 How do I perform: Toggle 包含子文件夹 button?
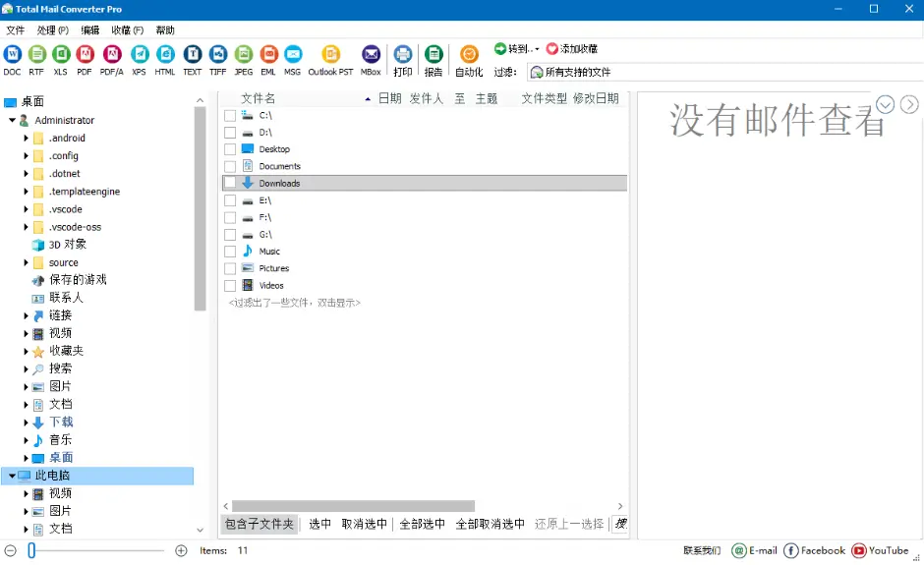coord(260,524)
